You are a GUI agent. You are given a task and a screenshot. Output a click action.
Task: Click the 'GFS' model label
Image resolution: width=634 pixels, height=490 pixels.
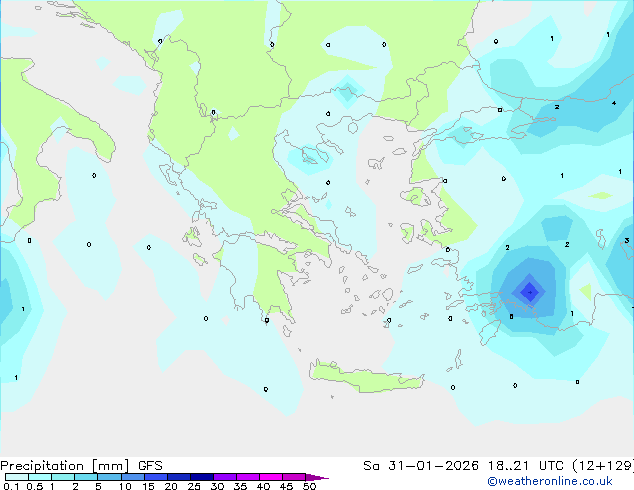[150, 466]
